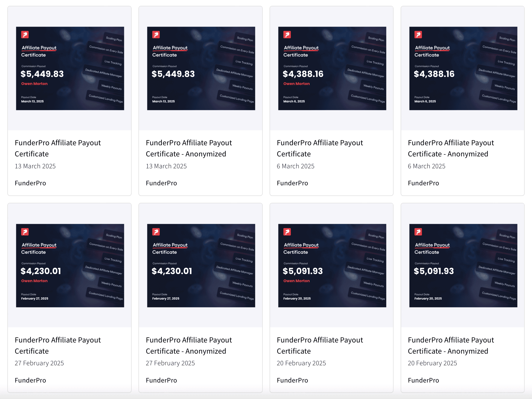Open the 6 March 2025 non-anonymized certificate thumbnail
Image resolution: width=532 pixels, height=399 pixels.
(x=332, y=68)
